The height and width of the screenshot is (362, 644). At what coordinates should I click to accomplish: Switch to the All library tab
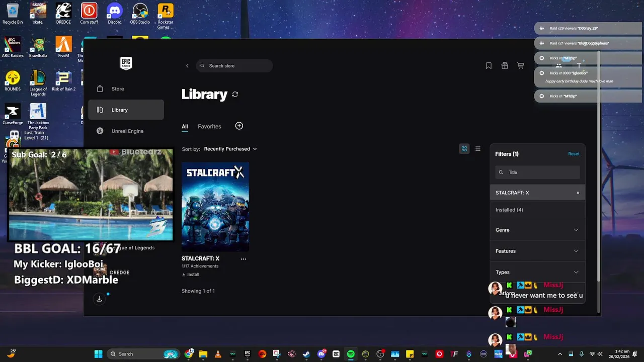[185, 127]
